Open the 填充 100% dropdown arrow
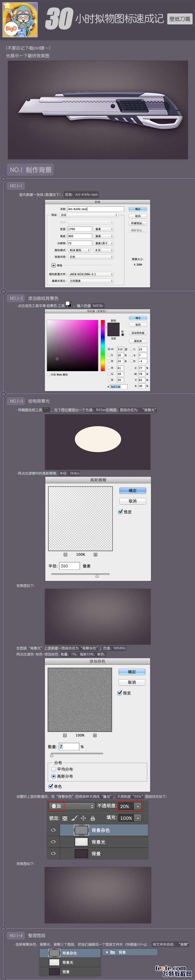 [x=138, y=818]
